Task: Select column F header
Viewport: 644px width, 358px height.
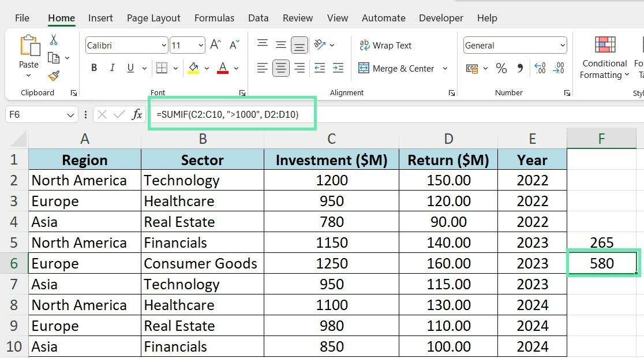Action: [602, 139]
